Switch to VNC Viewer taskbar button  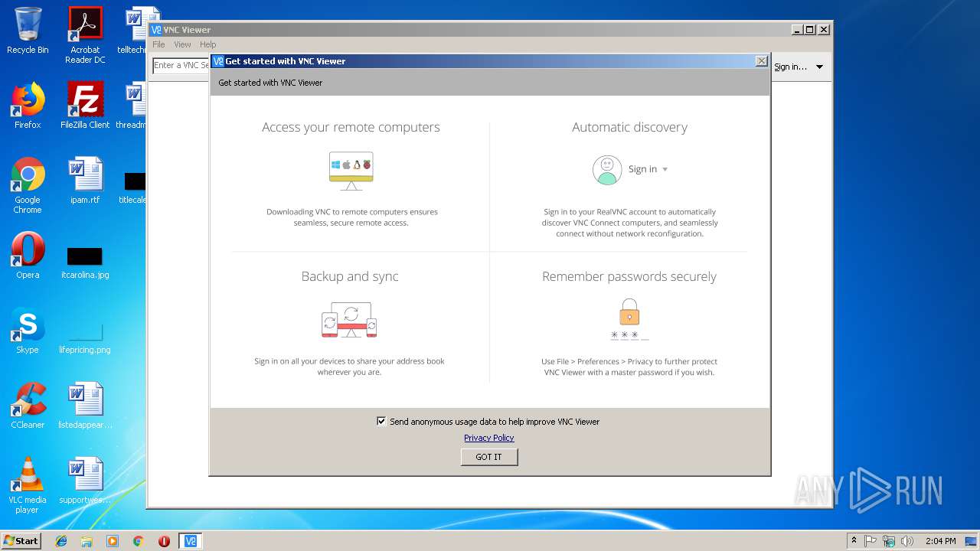pos(191,541)
